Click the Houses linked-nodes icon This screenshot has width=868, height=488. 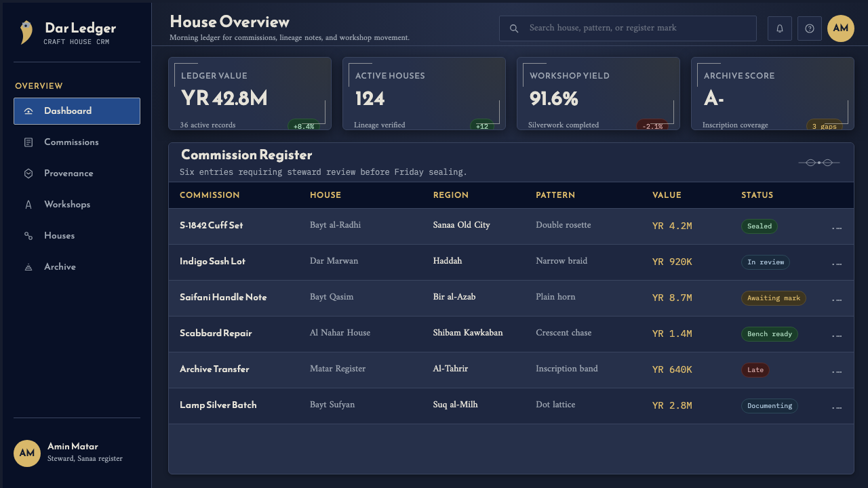pyautogui.click(x=28, y=236)
